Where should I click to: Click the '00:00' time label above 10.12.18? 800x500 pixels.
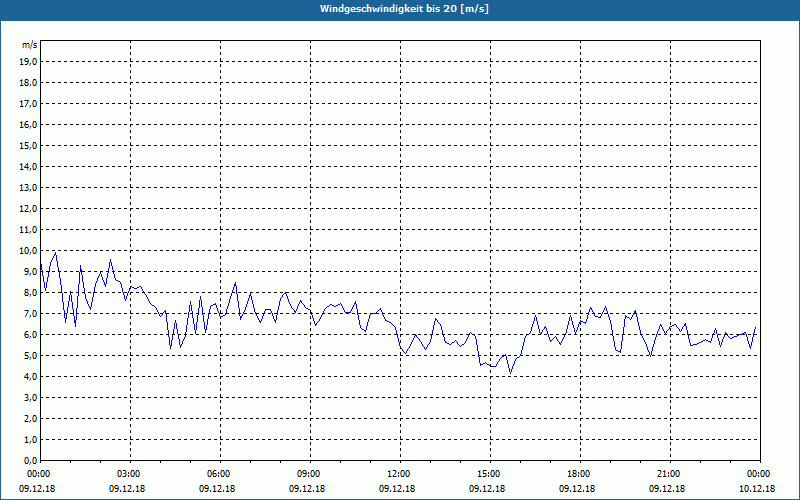[x=759, y=474]
